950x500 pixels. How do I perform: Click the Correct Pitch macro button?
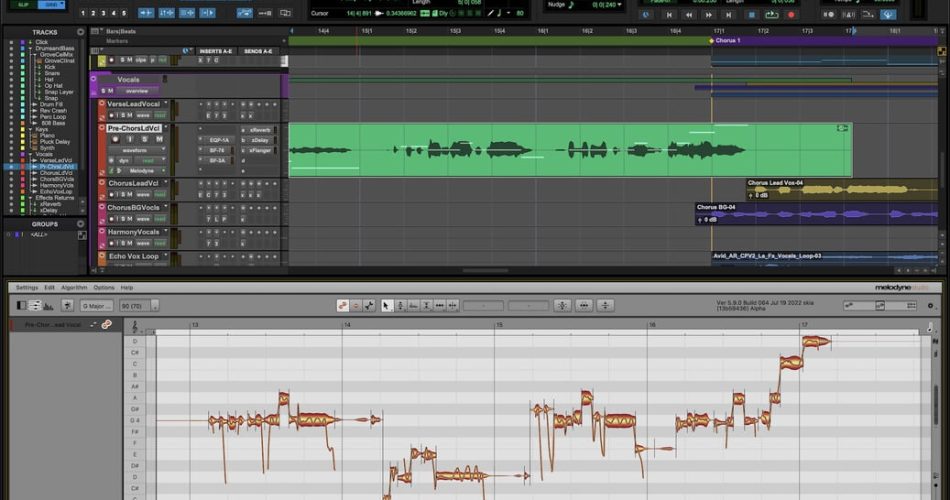click(x=562, y=306)
